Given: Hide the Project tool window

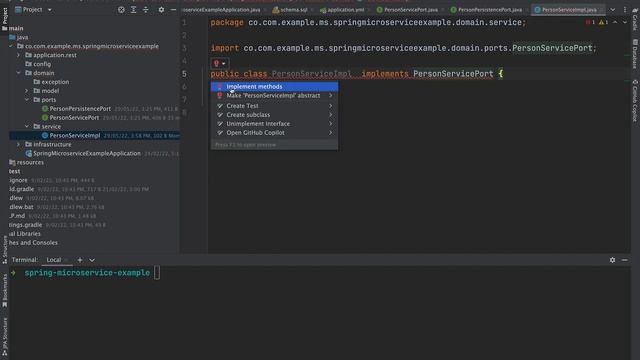Looking at the screenshot, I should [173, 9].
